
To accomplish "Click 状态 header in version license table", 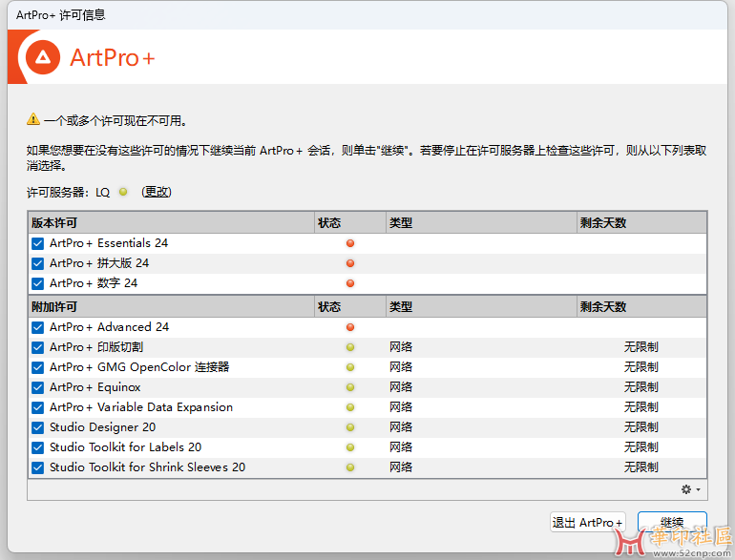I will point(350,222).
